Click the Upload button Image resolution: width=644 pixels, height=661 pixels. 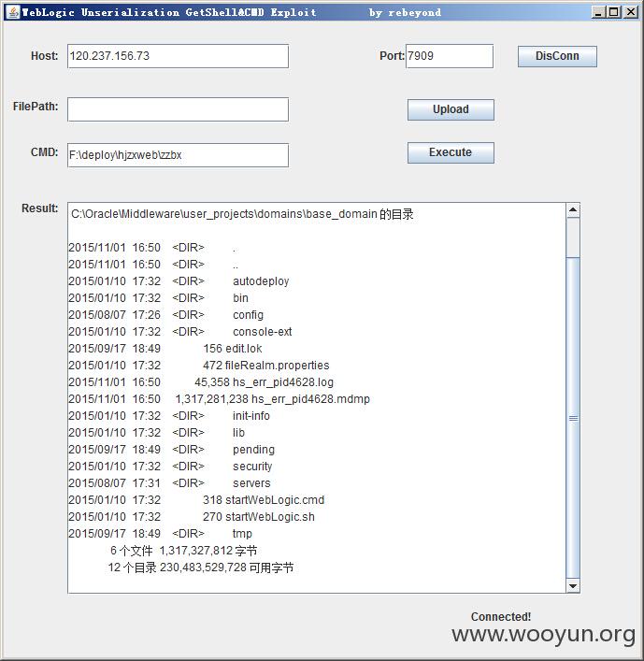(451, 109)
